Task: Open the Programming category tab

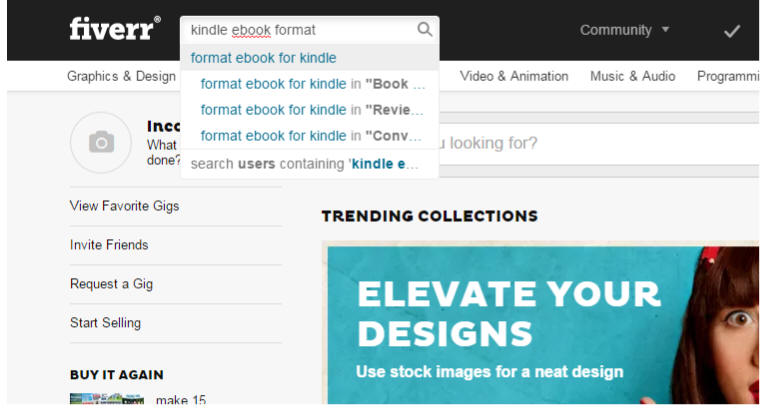Action: pyautogui.click(x=728, y=76)
